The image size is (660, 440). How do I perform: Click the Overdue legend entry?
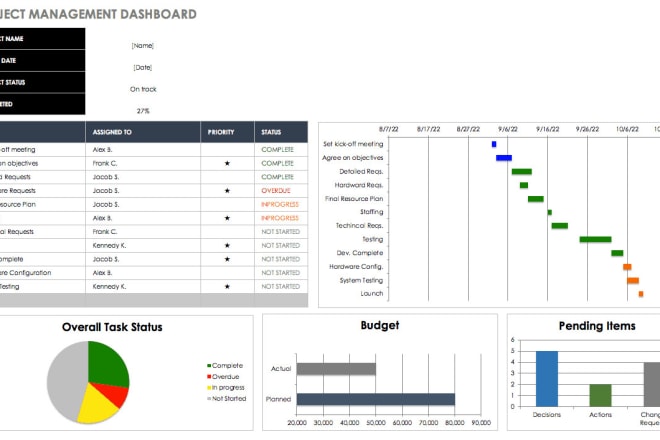pyautogui.click(x=223, y=376)
